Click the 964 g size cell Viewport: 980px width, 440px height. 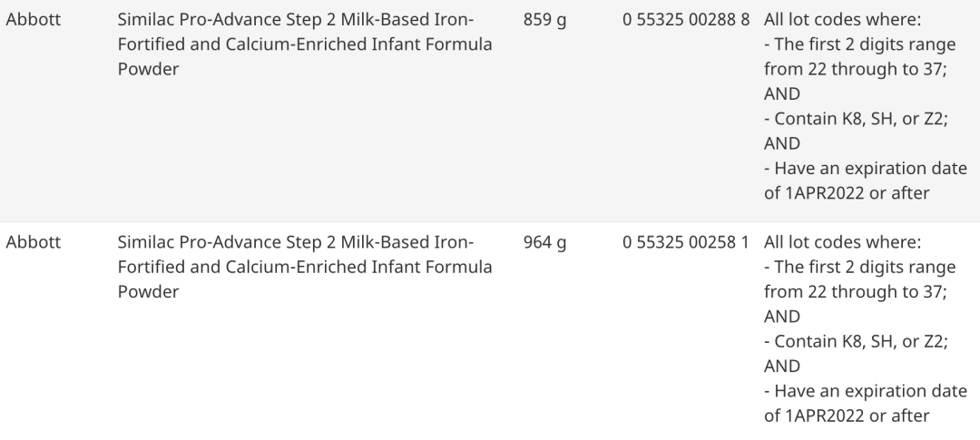[x=544, y=243]
